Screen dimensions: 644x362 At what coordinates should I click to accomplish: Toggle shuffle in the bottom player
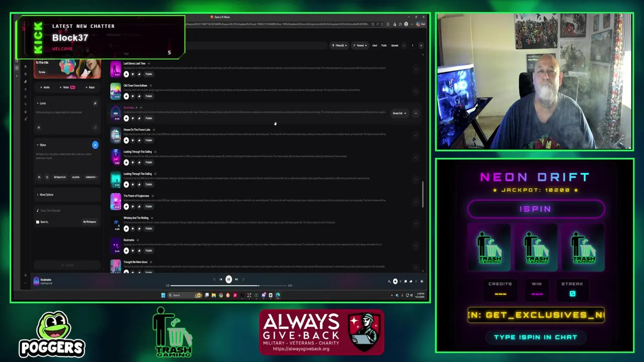[214, 280]
